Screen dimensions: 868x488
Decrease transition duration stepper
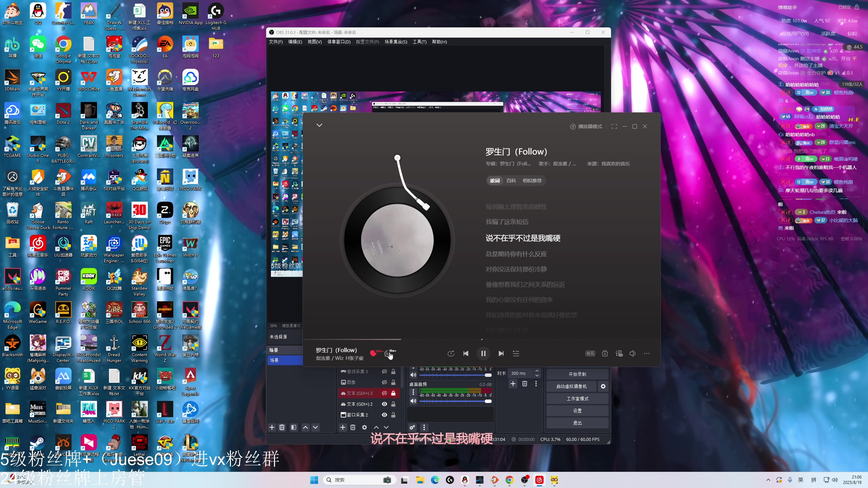(x=537, y=375)
